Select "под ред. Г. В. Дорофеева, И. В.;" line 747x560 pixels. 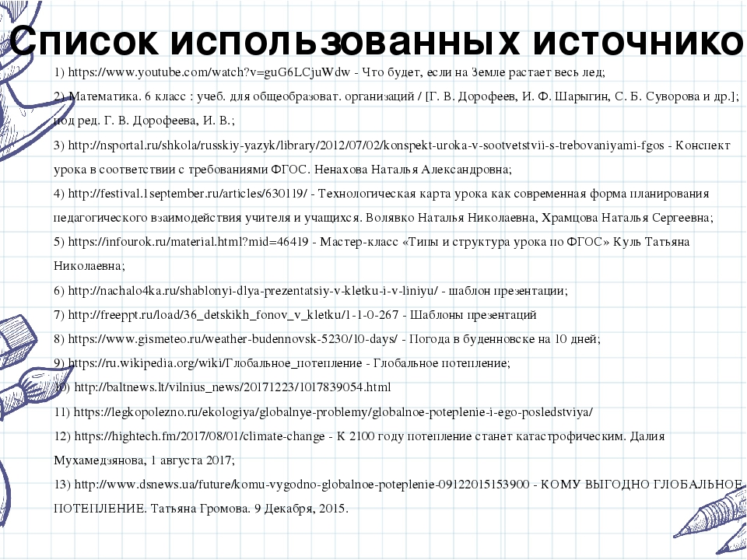(145, 121)
